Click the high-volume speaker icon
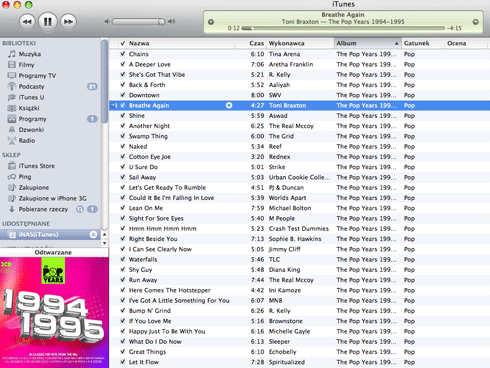The width and height of the screenshot is (490, 368). click(x=171, y=22)
